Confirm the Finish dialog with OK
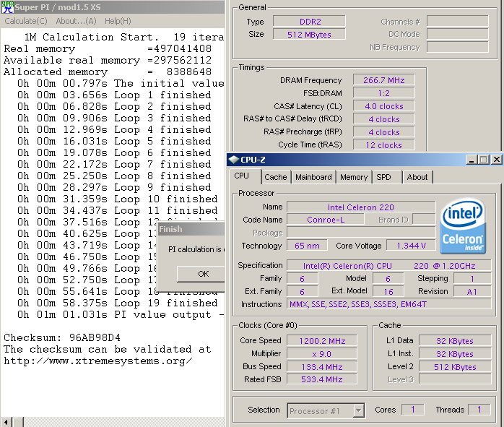This screenshot has width=504, height=427. (x=201, y=274)
